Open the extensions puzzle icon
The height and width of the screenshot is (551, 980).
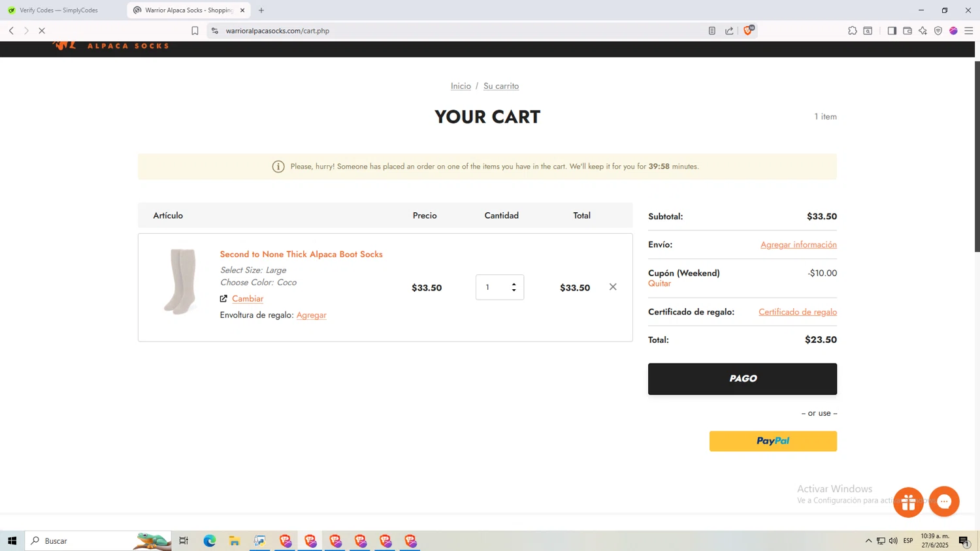853,31
